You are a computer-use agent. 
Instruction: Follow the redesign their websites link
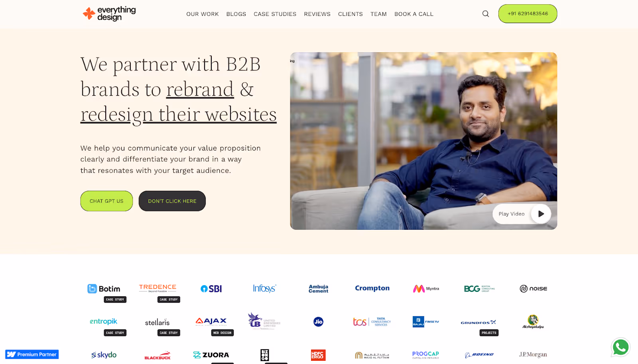tap(179, 115)
